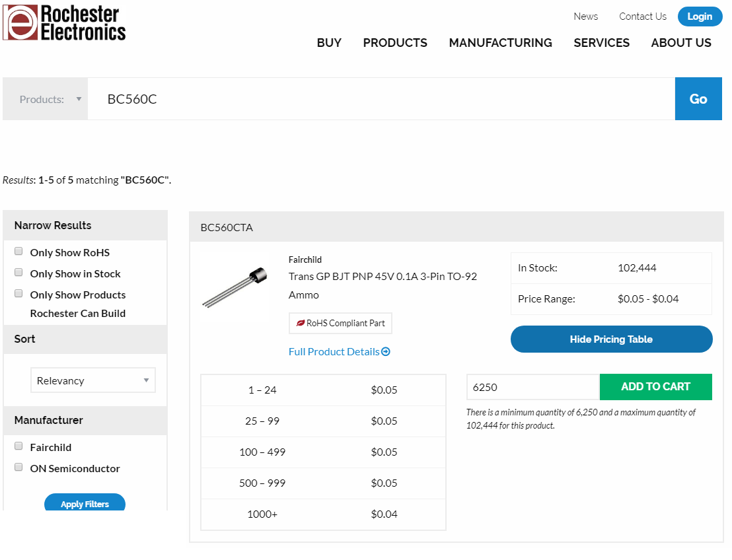This screenshot has height=560, width=732.
Task: Apply the selected filters
Action: (x=85, y=503)
